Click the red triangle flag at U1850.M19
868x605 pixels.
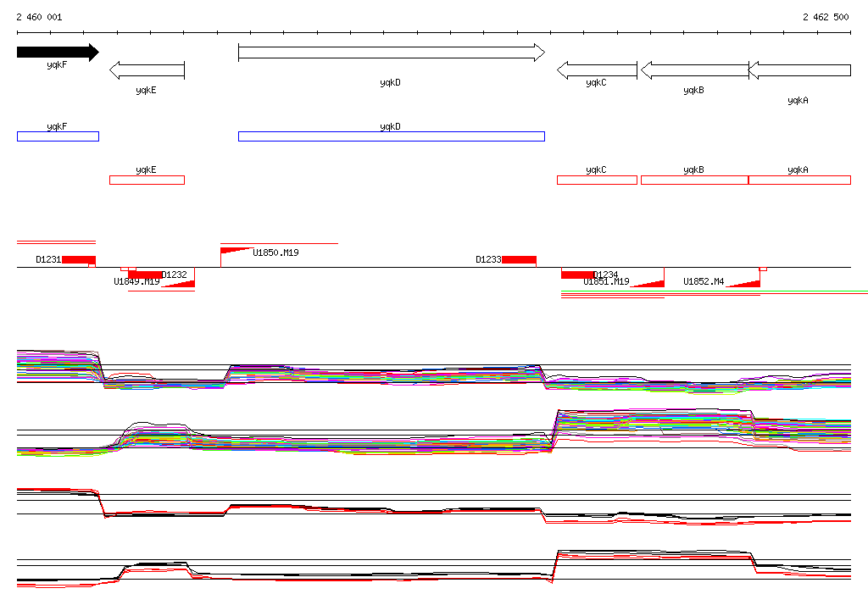click(x=237, y=251)
